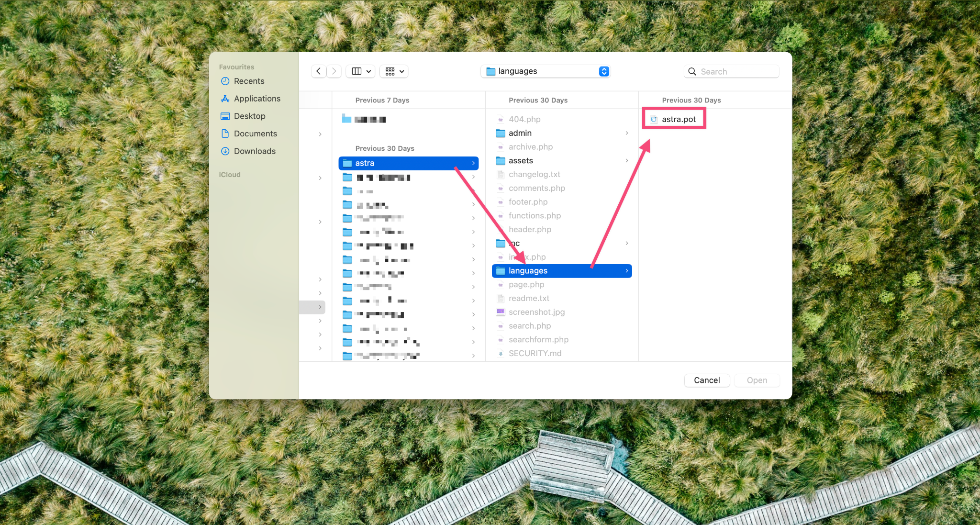Open the languages folder path popup
Image resolution: width=980 pixels, height=525 pixels.
pos(546,71)
